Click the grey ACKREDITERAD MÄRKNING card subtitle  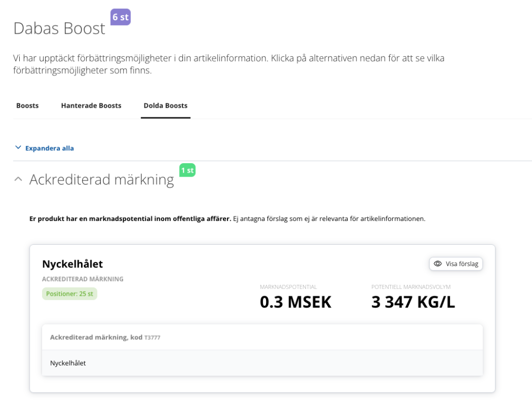point(83,279)
